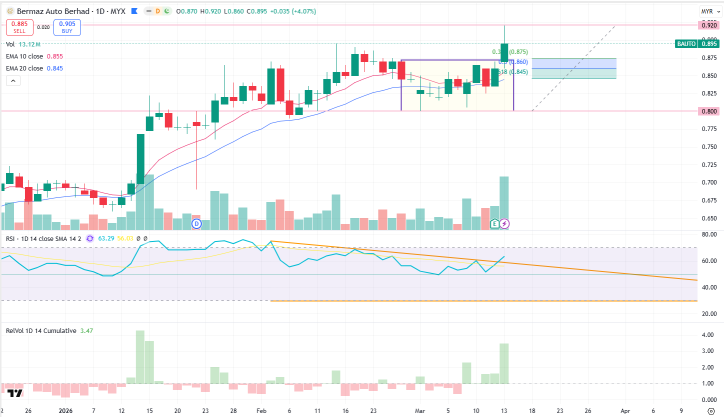Click the 80.00 RSI scale value
The image size is (724, 417).
709,235
